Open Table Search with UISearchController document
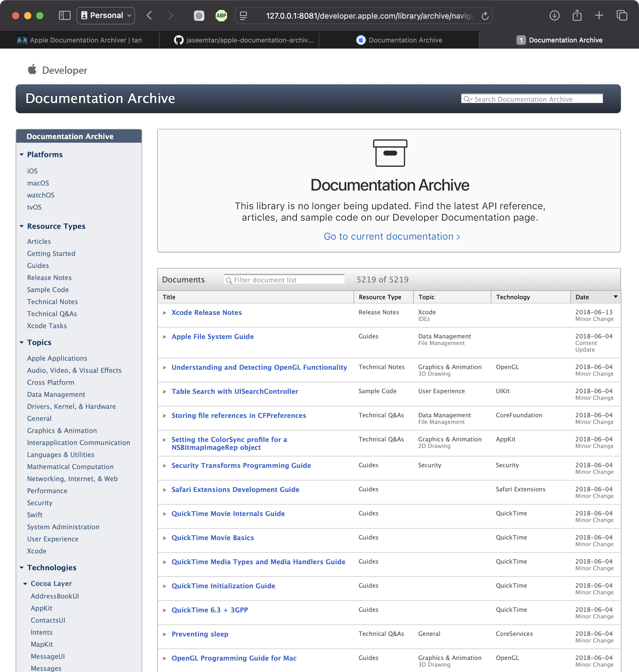The width and height of the screenshot is (639, 672). (235, 391)
